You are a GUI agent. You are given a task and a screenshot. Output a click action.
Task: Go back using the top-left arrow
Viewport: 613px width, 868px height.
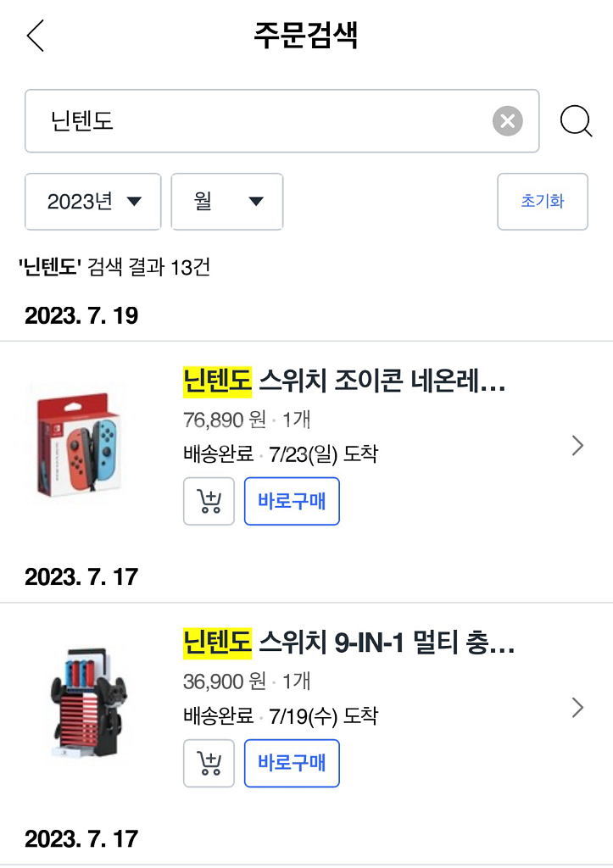tap(36, 36)
